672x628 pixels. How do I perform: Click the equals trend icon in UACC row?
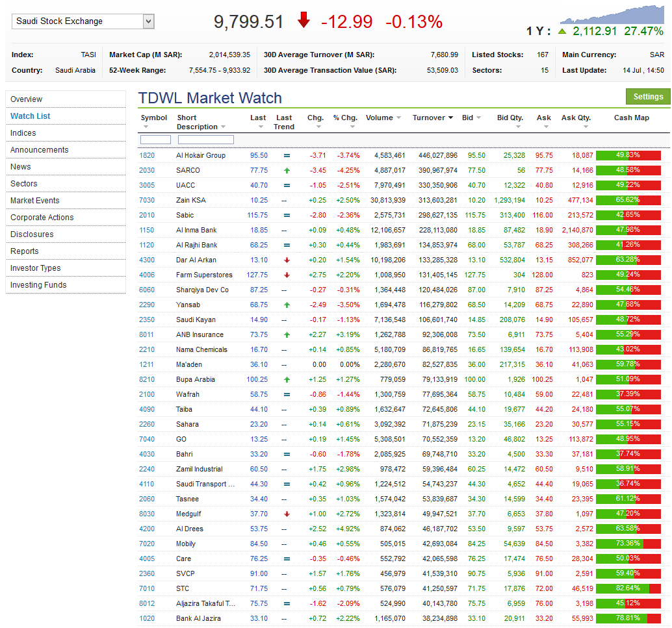[287, 186]
